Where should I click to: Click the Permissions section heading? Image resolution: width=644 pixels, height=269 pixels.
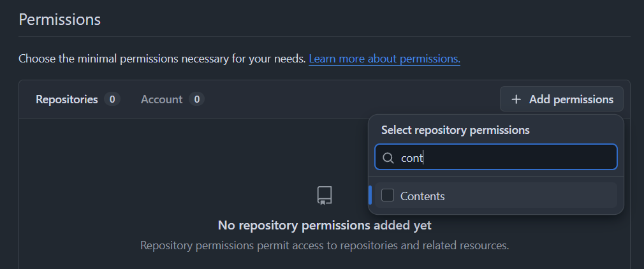tap(60, 19)
